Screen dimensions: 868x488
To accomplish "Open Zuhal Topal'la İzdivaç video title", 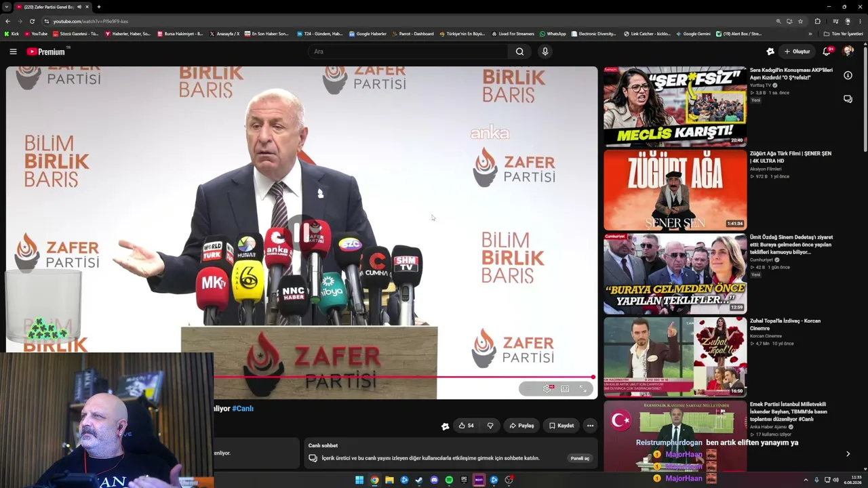I will 785,325.
